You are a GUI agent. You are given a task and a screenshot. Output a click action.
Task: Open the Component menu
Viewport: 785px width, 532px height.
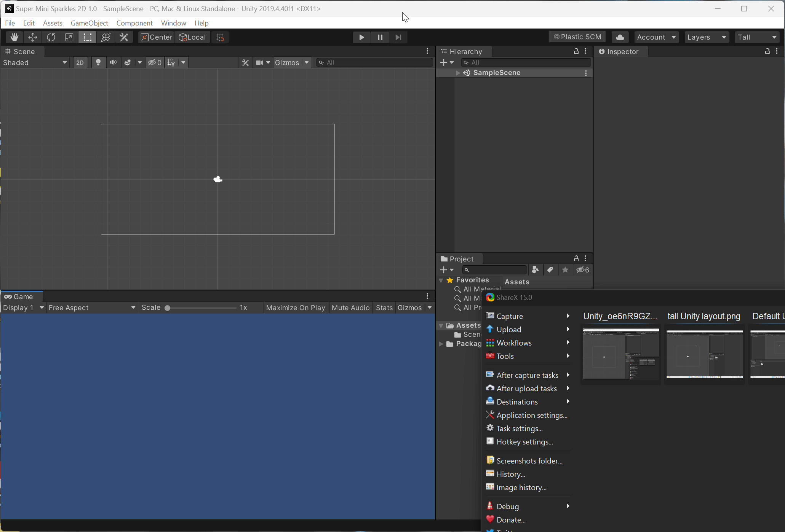tap(134, 23)
